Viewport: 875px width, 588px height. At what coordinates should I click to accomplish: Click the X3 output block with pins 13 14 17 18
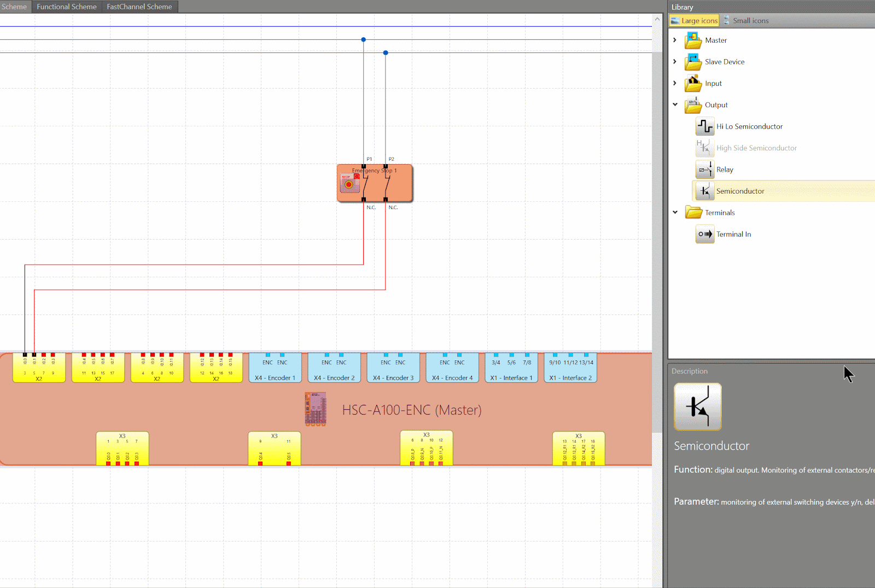[579, 449]
